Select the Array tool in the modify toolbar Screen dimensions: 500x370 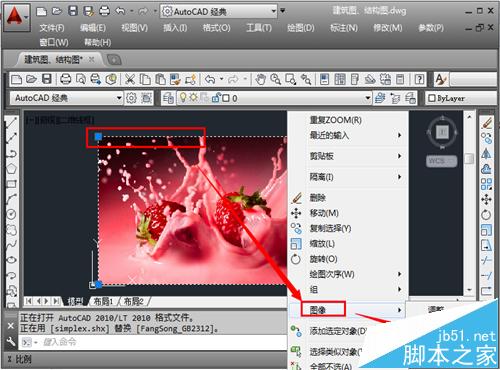[x=486, y=184]
